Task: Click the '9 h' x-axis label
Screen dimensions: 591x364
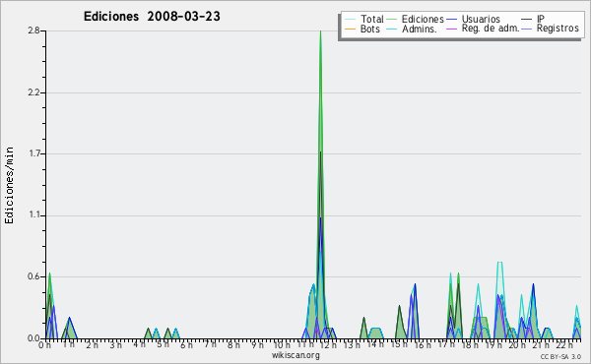Action: point(257,345)
